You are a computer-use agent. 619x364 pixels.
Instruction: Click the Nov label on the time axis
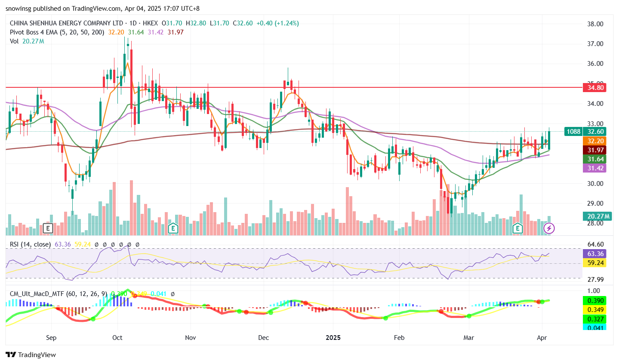191,338
